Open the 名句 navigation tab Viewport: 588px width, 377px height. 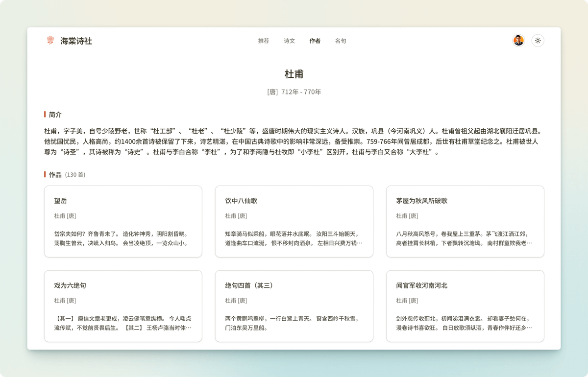tap(341, 41)
